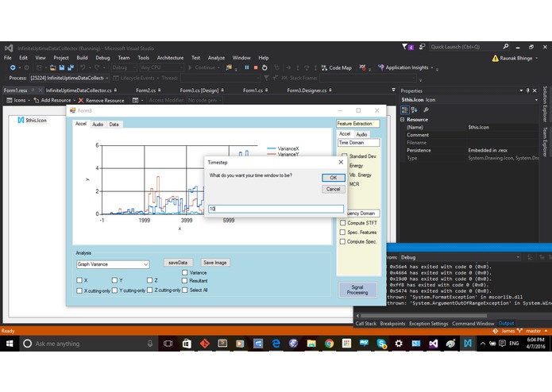
Task: Enable the X cutting-only checkbox
Action: point(79,290)
